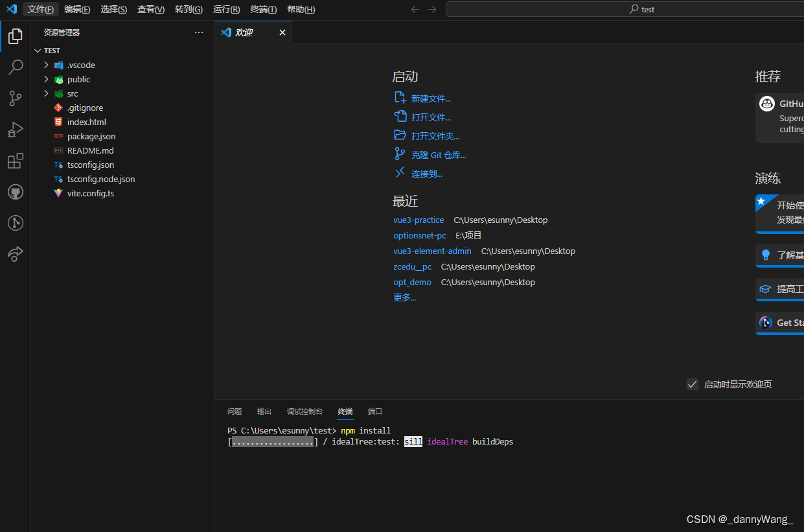The height and width of the screenshot is (532, 804).
Task: Open the Run and Debug view
Action: pyautogui.click(x=16, y=130)
